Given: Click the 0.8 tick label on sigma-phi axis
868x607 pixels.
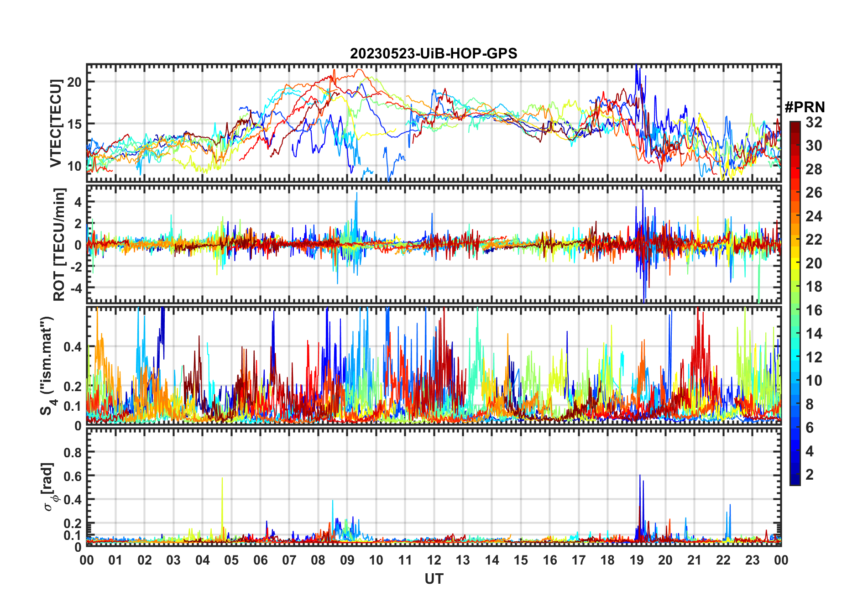Looking at the screenshot, I should (x=73, y=452).
